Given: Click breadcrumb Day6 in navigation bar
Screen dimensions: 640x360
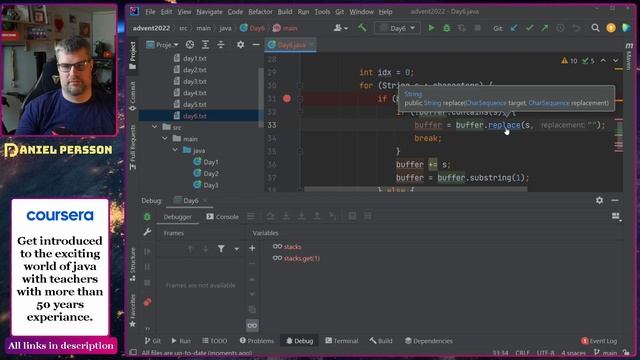Looking at the screenshot, I should click(x=252, y=28).
